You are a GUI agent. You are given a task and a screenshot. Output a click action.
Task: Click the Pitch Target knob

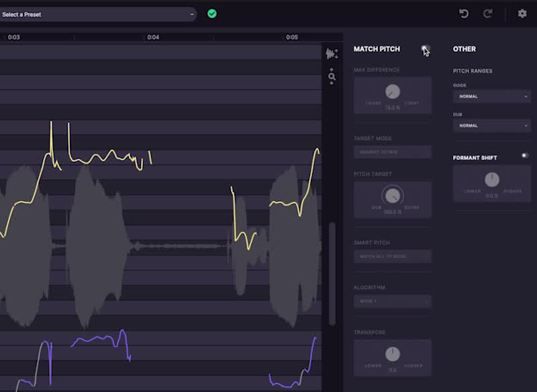click(x=393, y=196)
